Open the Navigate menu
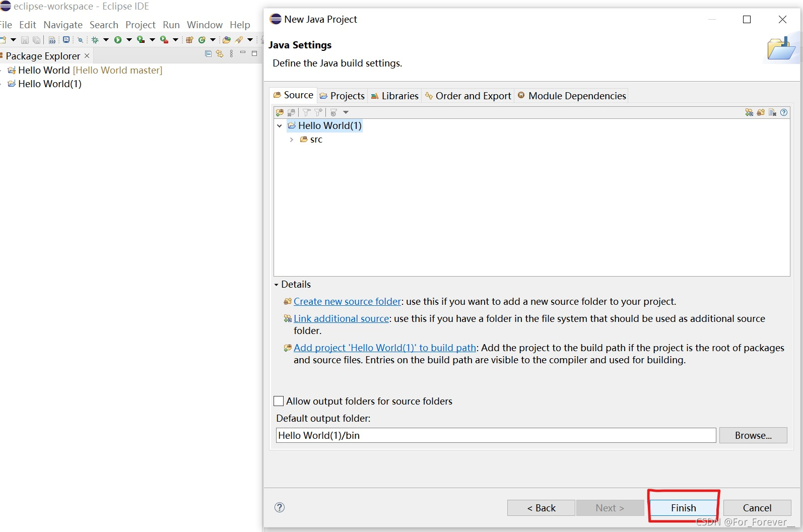Screen dimensions: 803x532 click(63, 25)
